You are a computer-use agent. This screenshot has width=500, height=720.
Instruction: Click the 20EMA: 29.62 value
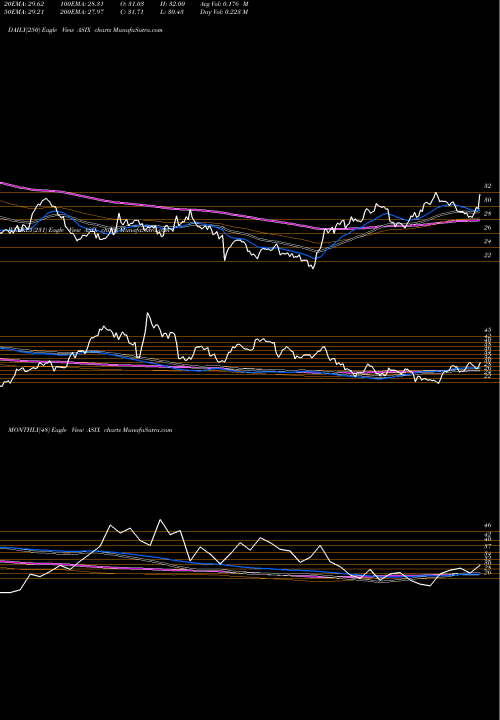(24, 4)
